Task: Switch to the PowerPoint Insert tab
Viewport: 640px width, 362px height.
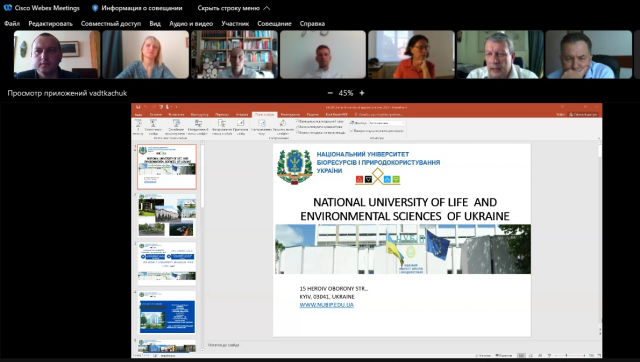Action: [x=176, y=115]
